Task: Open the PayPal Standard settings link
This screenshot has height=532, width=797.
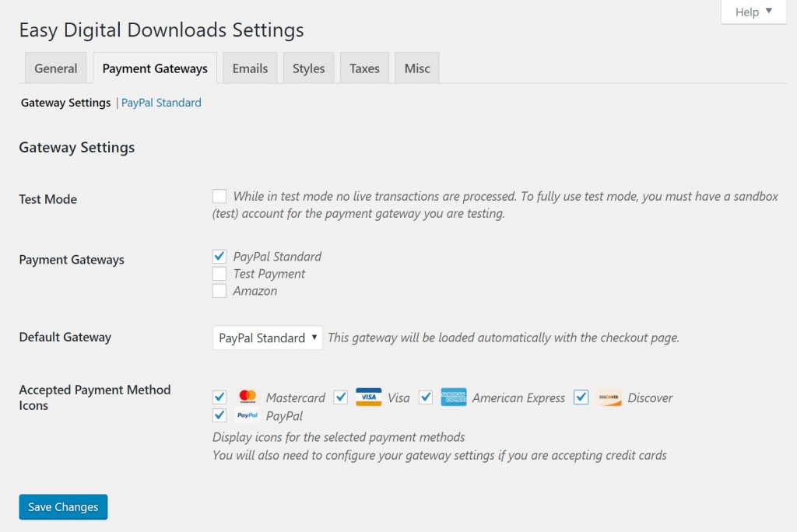Action: pyautogui.click(x=161, y=102)
